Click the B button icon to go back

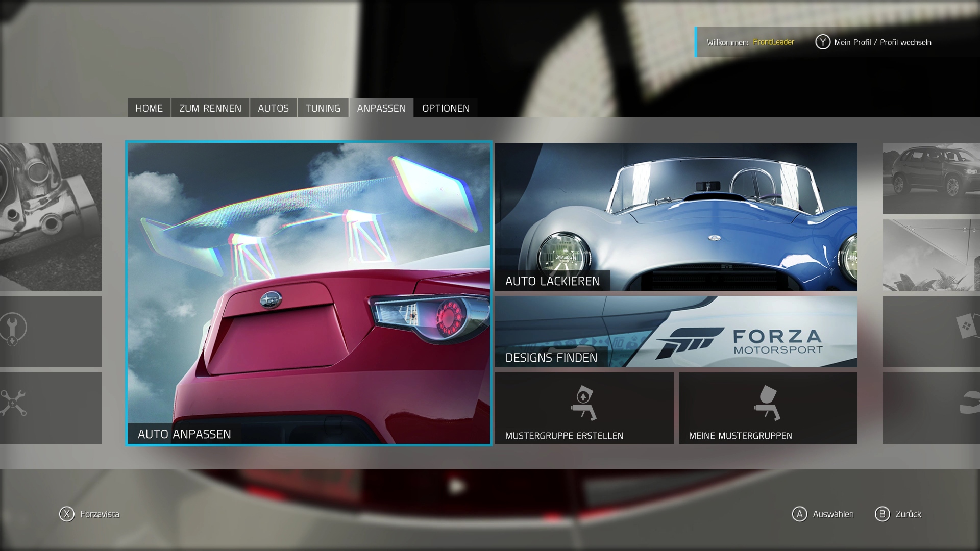tap(882, 514)
